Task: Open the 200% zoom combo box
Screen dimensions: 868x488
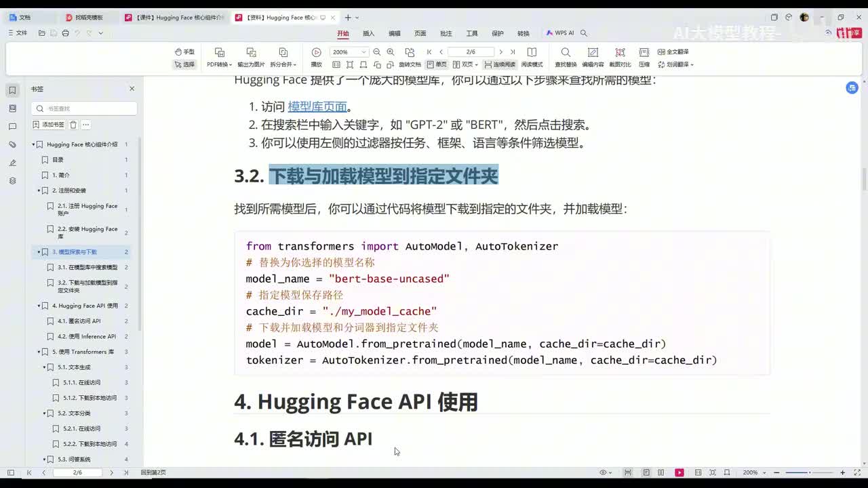Action: point(349,52)
